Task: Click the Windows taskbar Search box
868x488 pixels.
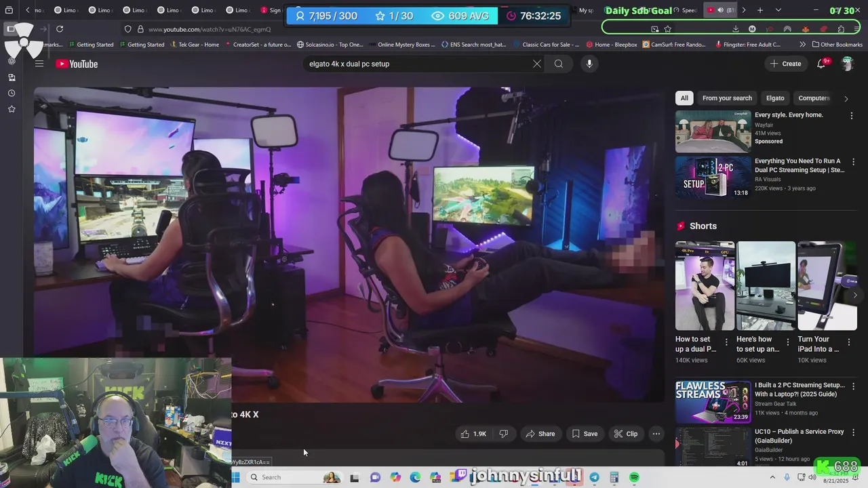Action: point(292,477)
